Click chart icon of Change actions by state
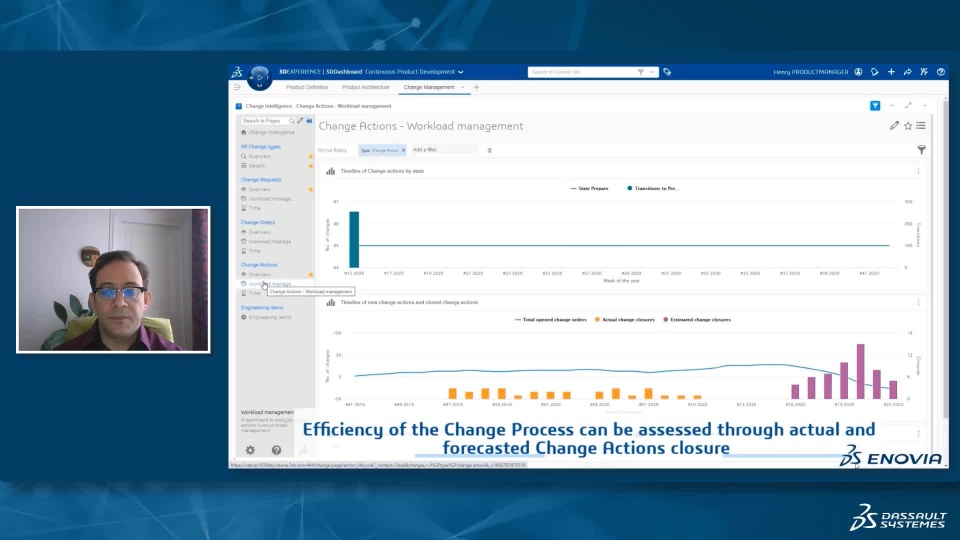 point(331,171)
